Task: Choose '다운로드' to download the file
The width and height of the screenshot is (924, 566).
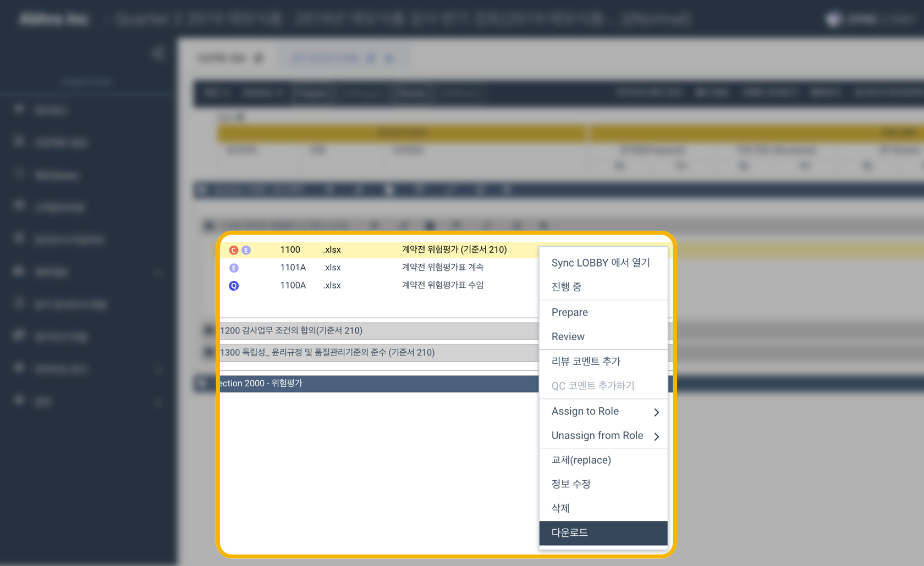Action: click(569, 532)
